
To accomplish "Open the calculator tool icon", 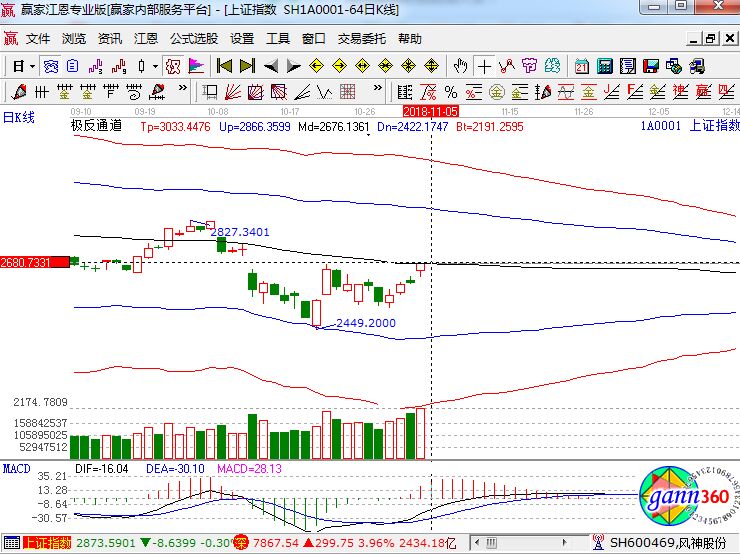I will [x=605, y=66].
